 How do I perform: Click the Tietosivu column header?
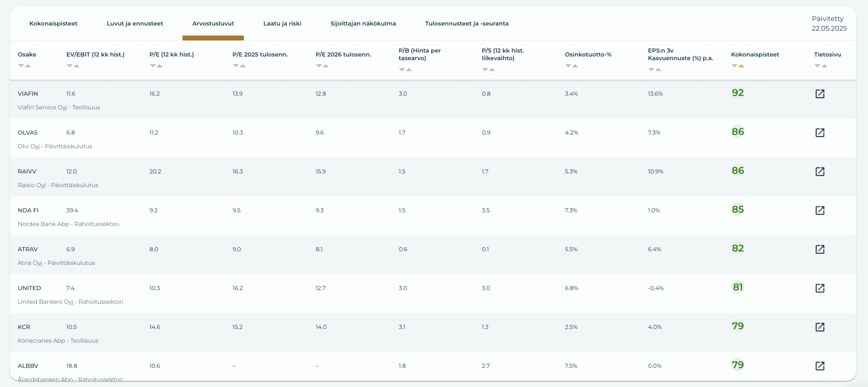(827, 54)
